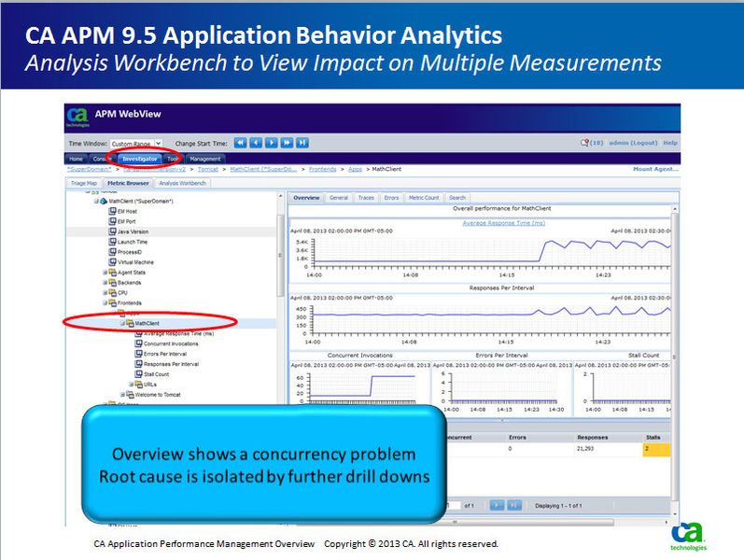This screenshot has width=744, height=560.
Task: Click the jump-to-live end button
Action: click(x=302, y=143)
